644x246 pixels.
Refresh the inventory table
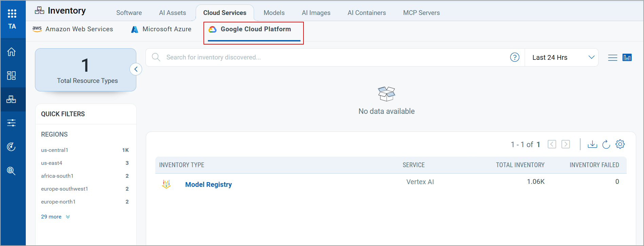(606, 144)
